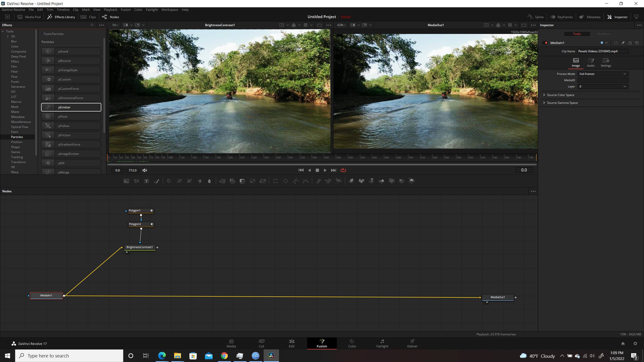The height and width of the screenshot is (362, 644).
Task: Open the left viewer Fit zoom dropdown
Action: (x=115, y=25)
